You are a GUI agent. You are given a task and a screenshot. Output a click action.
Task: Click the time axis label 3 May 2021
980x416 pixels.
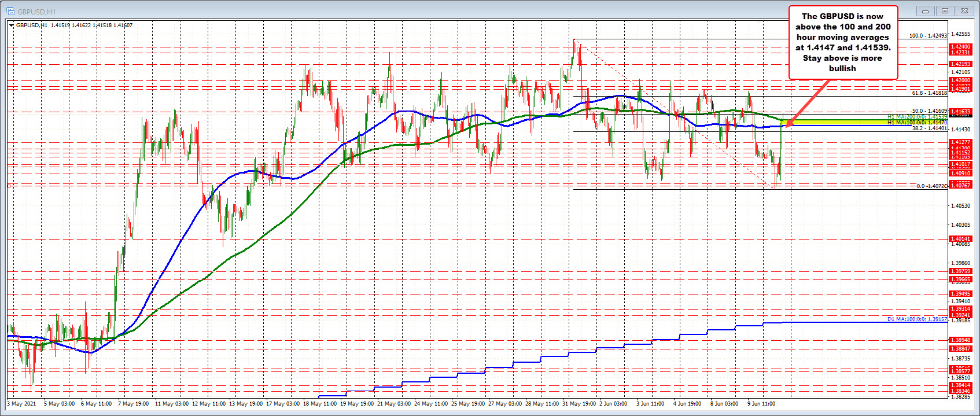pos(21,404)
